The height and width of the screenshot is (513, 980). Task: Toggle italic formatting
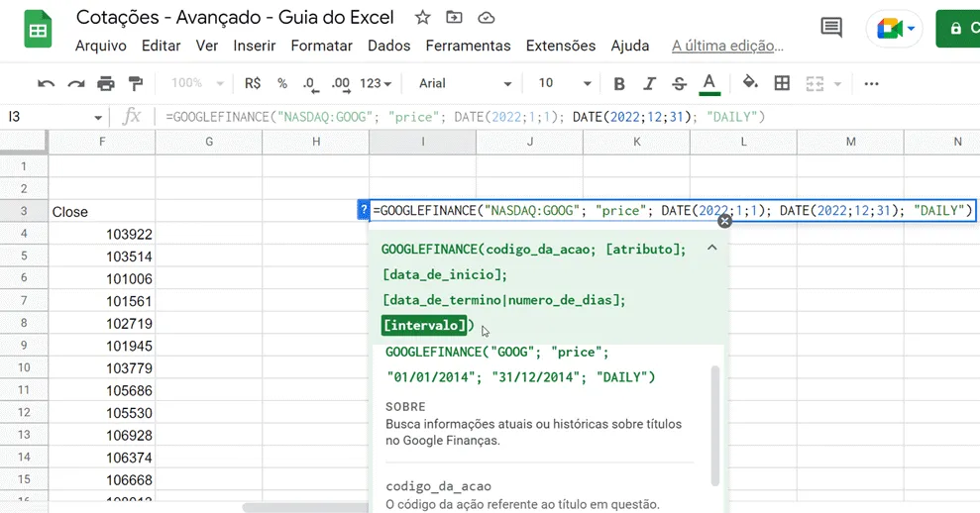649,84
